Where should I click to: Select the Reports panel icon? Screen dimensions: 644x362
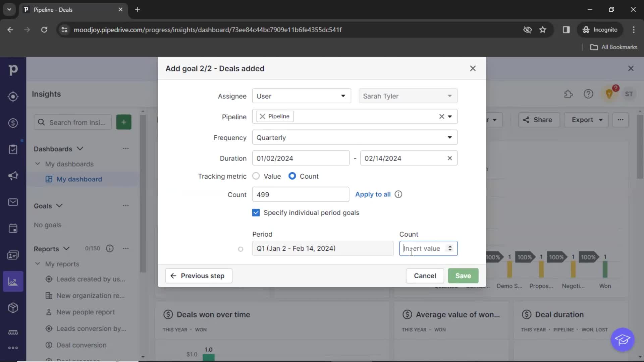tap(13, 282)
